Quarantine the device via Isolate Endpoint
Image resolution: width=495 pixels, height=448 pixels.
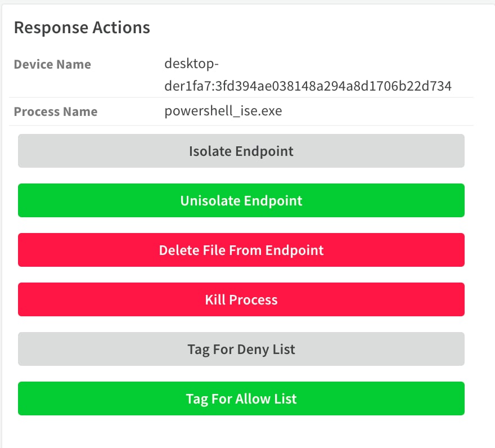(241, 151)
